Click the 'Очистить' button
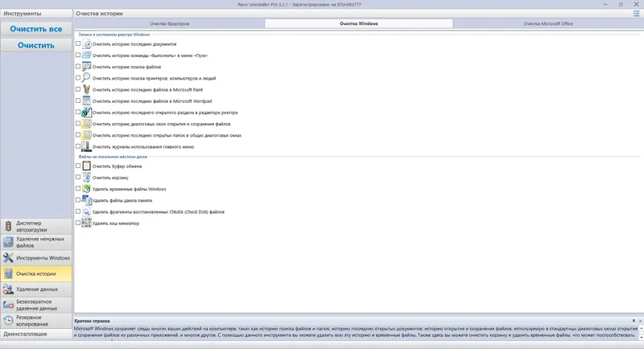This screenshot has height=349, width=644. pyautogui.click(x=36, y=45)
